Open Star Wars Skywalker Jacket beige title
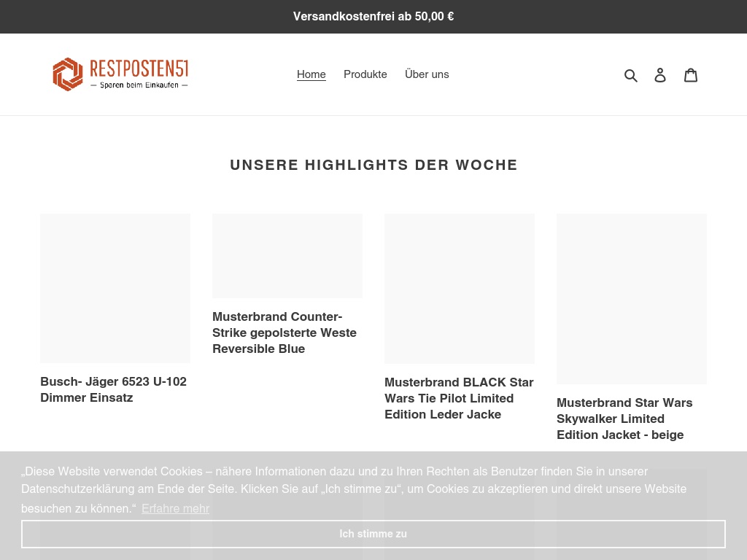The width and height of the screenshot is (747, 560). click(624, 419)
